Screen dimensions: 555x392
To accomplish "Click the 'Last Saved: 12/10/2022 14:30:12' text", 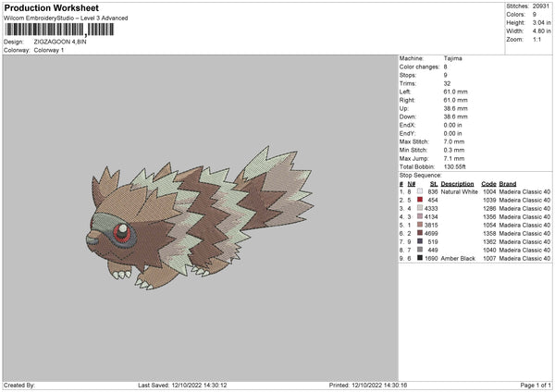I will click(182, 386).
